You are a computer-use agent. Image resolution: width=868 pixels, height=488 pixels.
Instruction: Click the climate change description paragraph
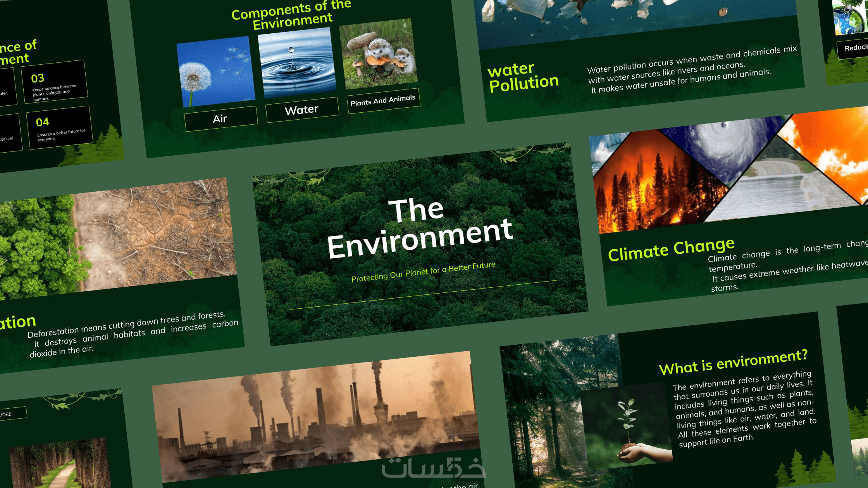click(788, 266)
